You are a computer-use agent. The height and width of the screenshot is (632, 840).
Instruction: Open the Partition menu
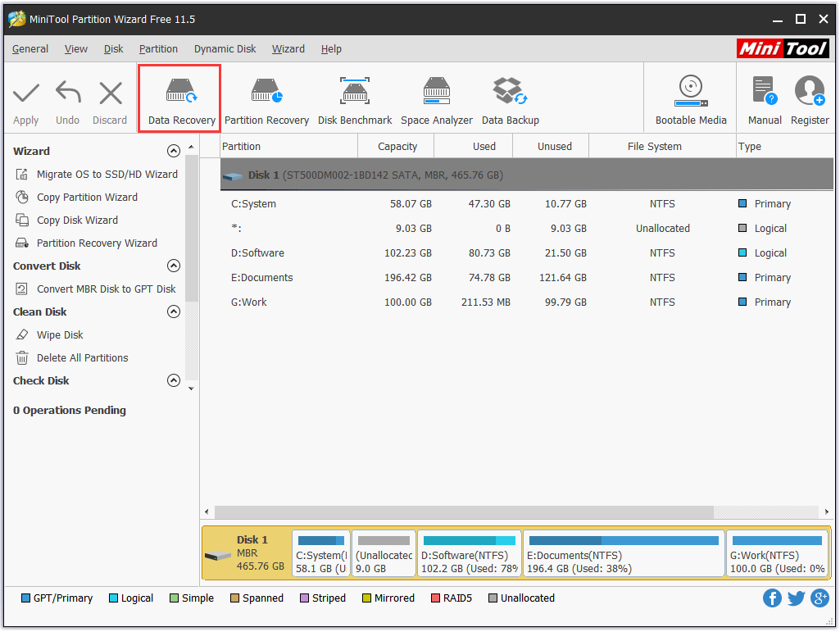coord(158,49)
